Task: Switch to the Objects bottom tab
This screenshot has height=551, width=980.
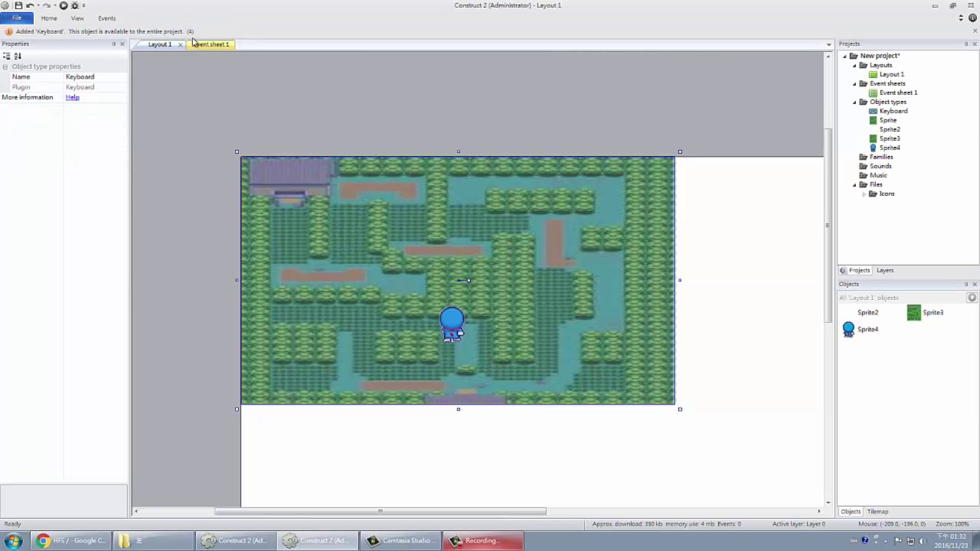Action: coord(851,511)
